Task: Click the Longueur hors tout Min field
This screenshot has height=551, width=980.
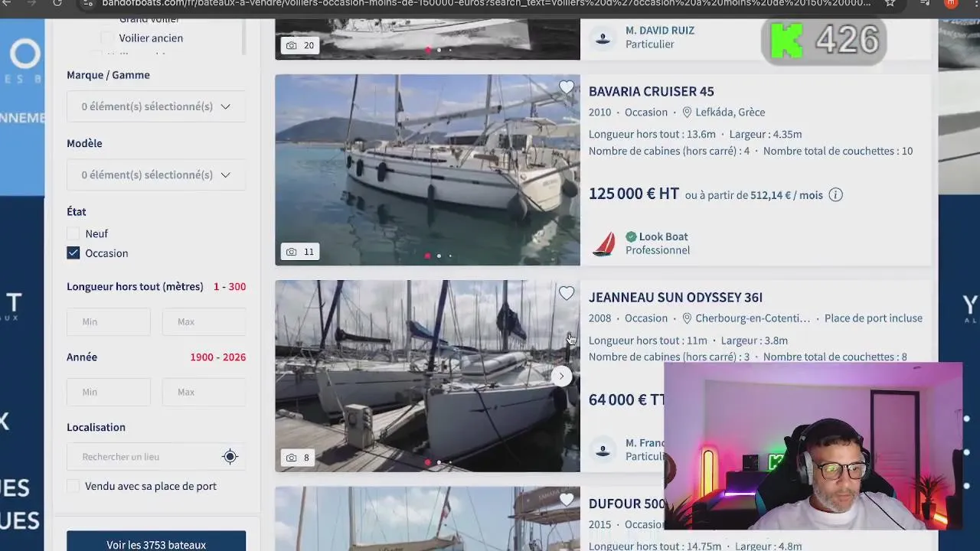Action: (109, 321)
